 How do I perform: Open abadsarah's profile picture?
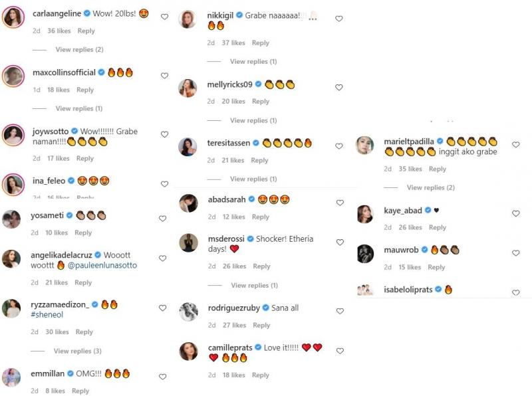tap(188, 203)
